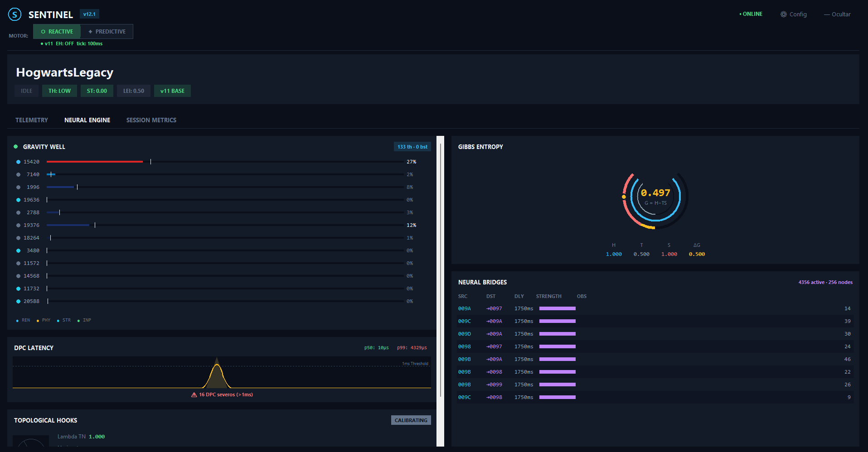Click the Config button label
The height and width of the screenshot is (452, 868).
click(798, 14)
